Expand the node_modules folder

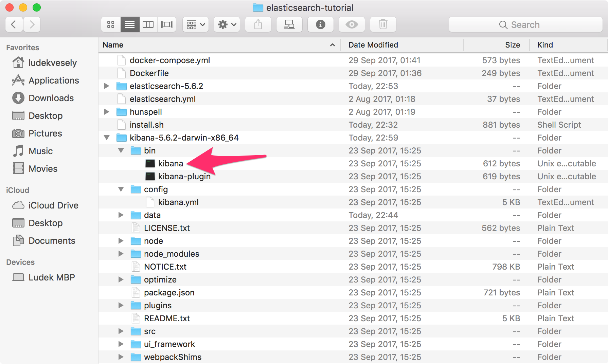point(121,254)
